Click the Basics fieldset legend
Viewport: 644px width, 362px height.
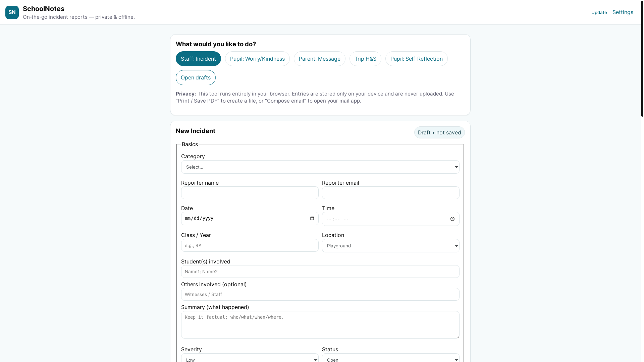coord(190,144)
